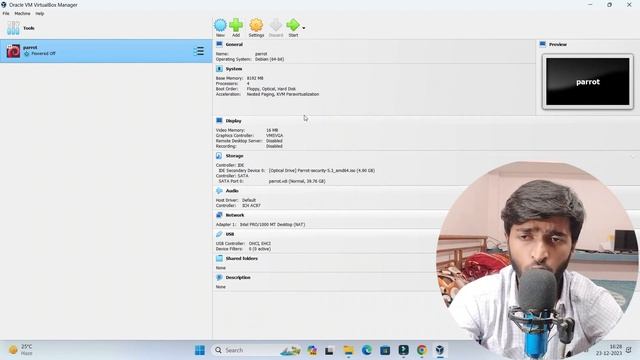Click the parrot preview thumbnail
640x360 pixels.
click(x=588, y=82)
